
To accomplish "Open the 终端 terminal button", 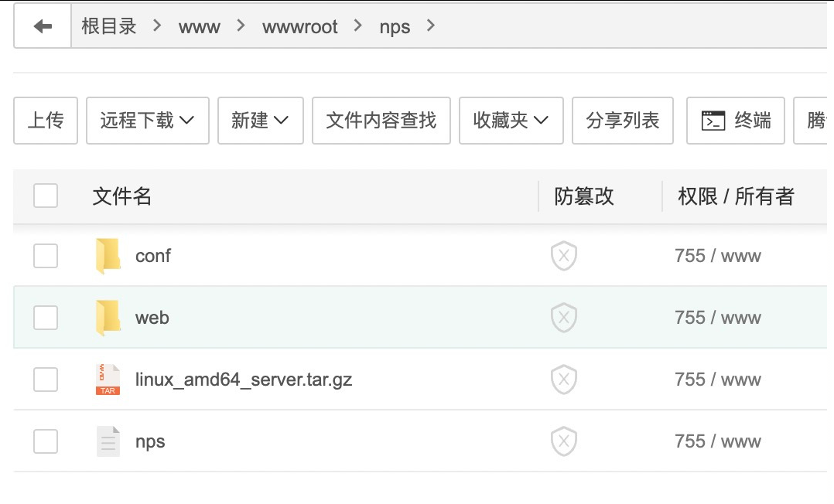I will coord(736,121).
